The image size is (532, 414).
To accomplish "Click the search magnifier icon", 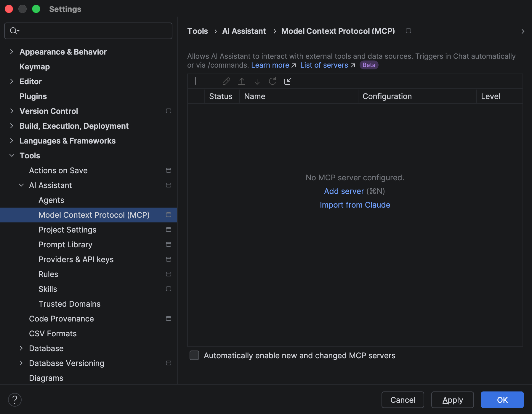I will click(x=14, y=31).
